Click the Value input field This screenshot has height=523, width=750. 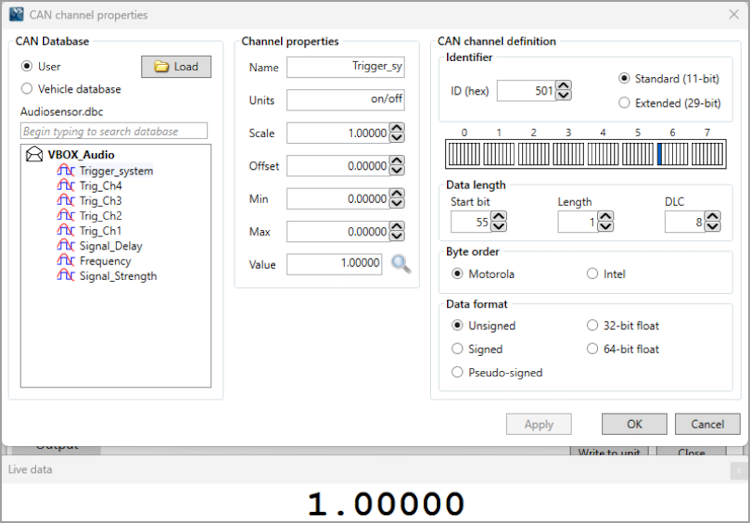pos(334,264)
